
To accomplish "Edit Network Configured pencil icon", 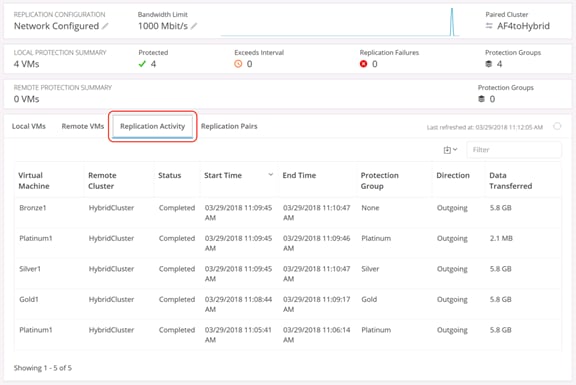I will 105,26.
